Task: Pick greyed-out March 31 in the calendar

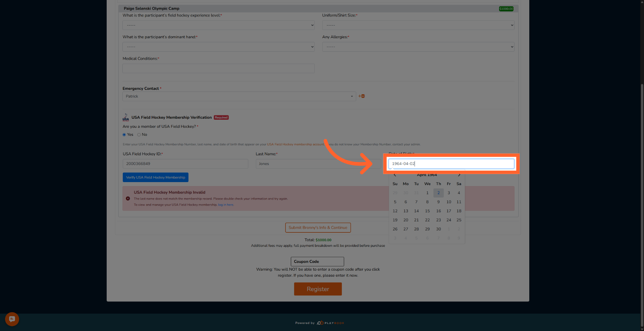Action: point(416,193)
